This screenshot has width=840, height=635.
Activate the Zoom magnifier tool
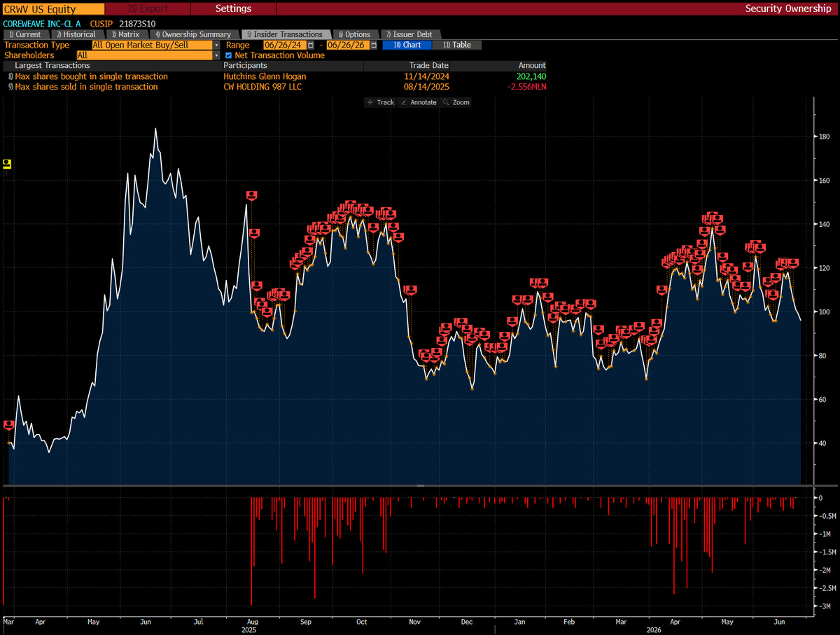click(456, 102)
